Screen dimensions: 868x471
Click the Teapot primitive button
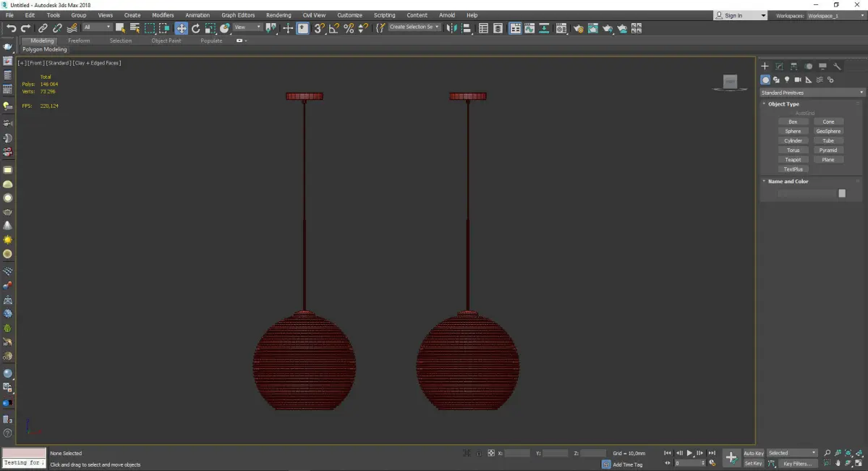coord(793,160)
